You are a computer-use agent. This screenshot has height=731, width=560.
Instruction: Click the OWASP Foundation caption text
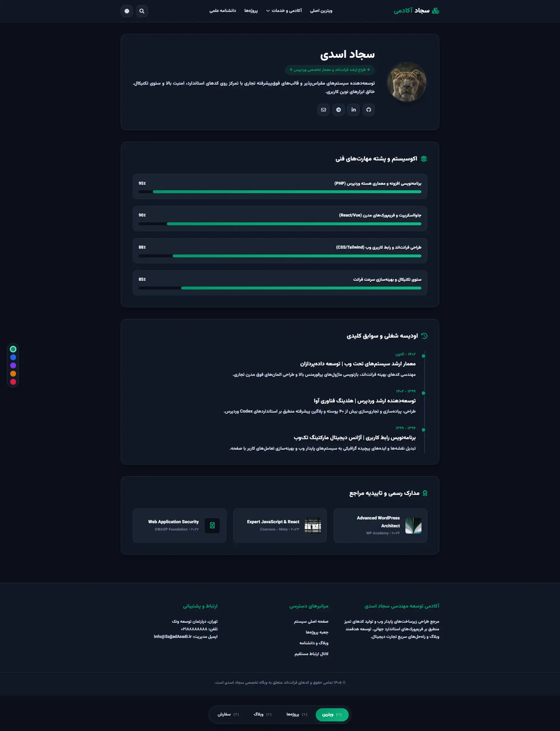177,529
